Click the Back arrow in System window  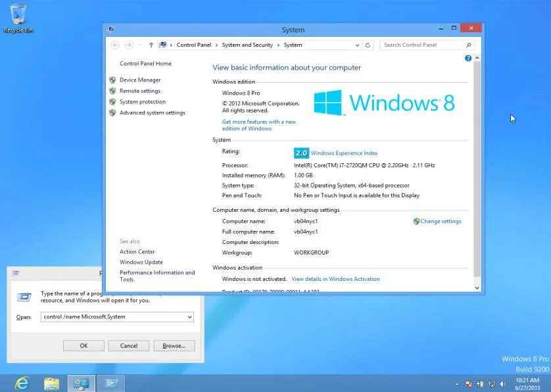tap(115, 45)
